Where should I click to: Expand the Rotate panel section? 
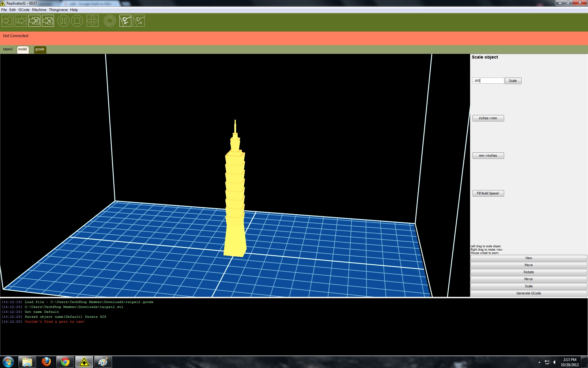[x=528, y=272]
